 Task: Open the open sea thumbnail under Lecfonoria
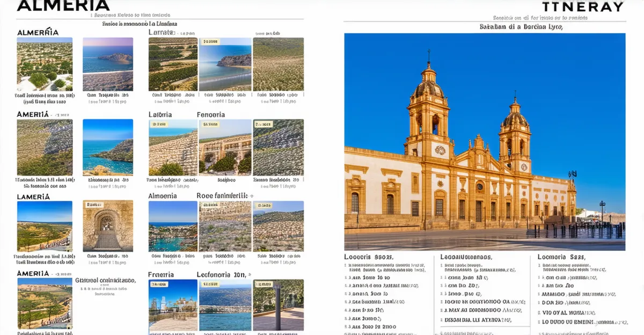pyautogui.click(x=225, y=305)
